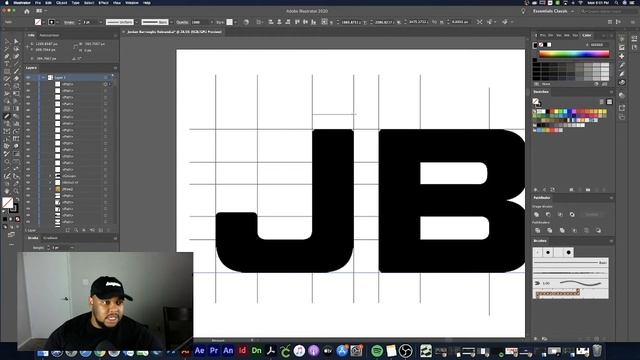The height and width of the screenshot is (360, 640).
Task: Open the Opacity dropdown in control bar
Action: 211,22
